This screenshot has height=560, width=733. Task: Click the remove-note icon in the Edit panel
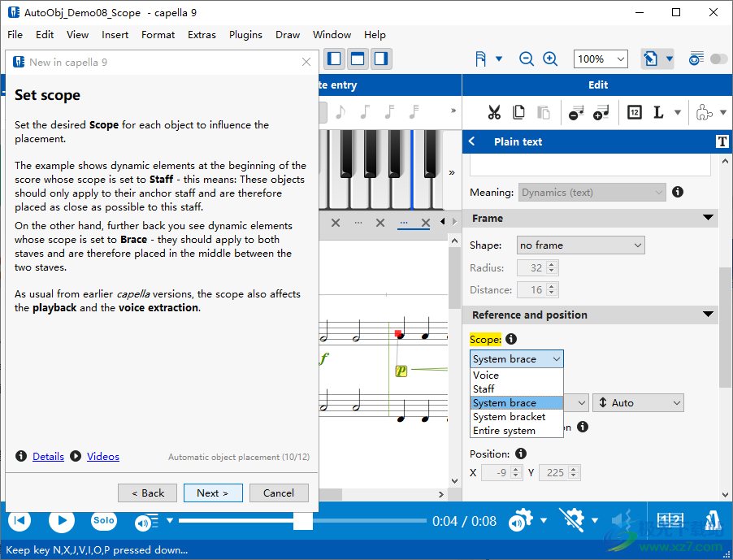[577, 112]
